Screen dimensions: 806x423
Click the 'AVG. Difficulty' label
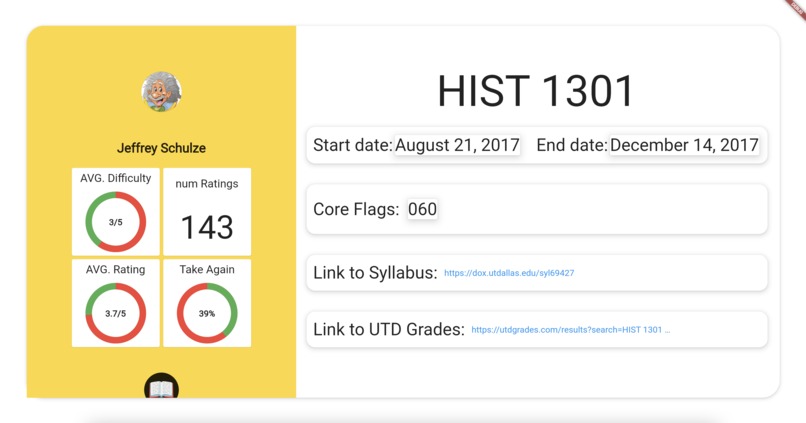coord(116,178)
